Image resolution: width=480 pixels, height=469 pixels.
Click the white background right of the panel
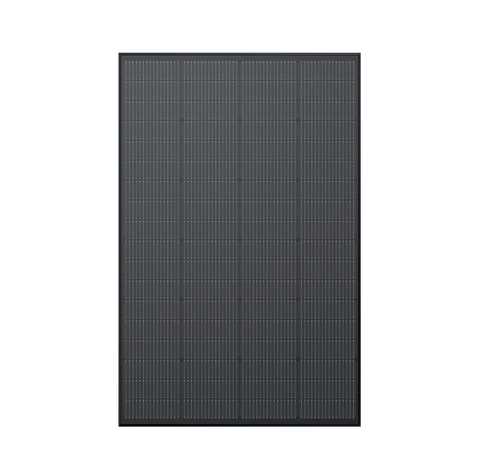[x=420, y=239]
